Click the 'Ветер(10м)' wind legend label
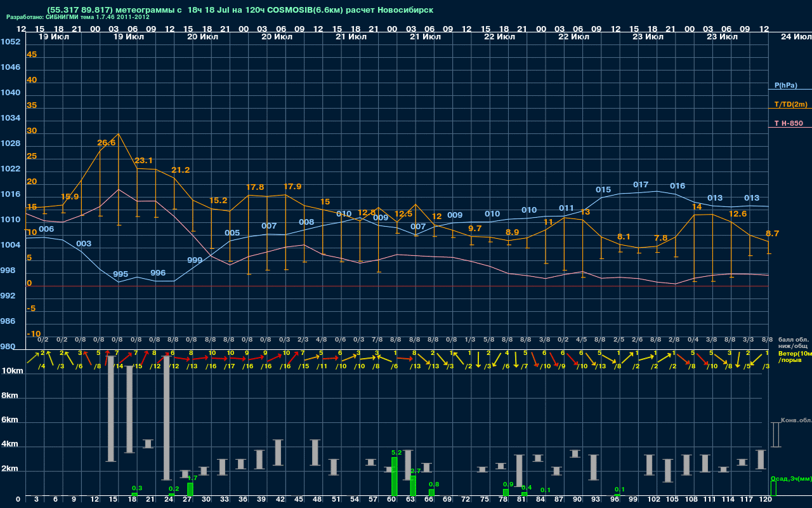Screen dimensions: 812x508 coord(795,353)
